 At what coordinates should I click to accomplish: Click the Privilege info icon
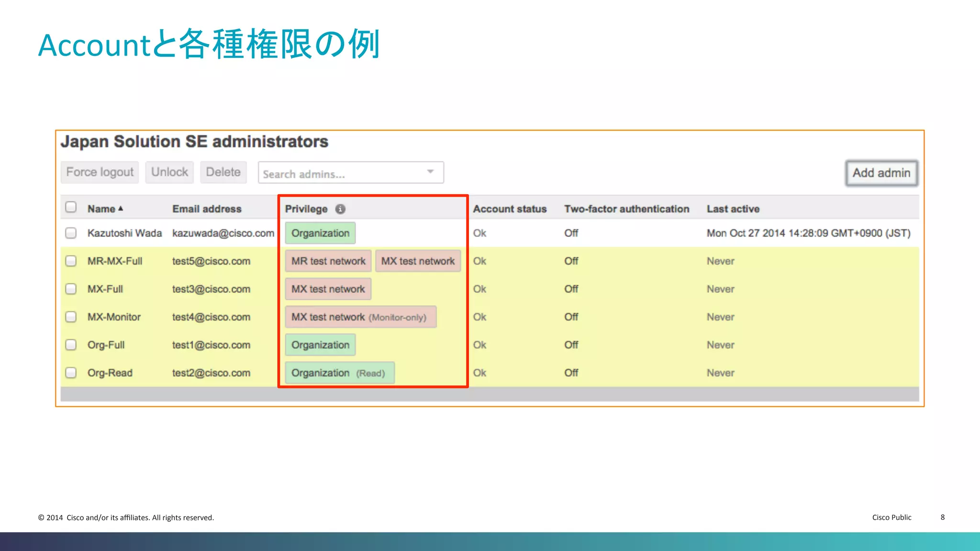click(x=340, y=209)
